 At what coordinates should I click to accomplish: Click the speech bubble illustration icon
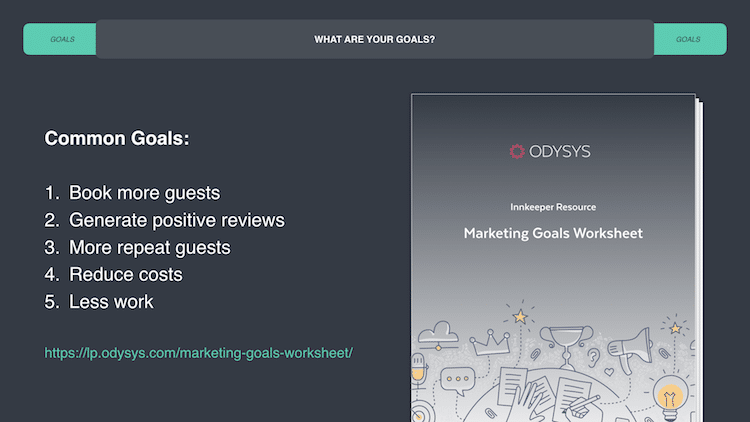pyautogui.click(x=458, y=380)
